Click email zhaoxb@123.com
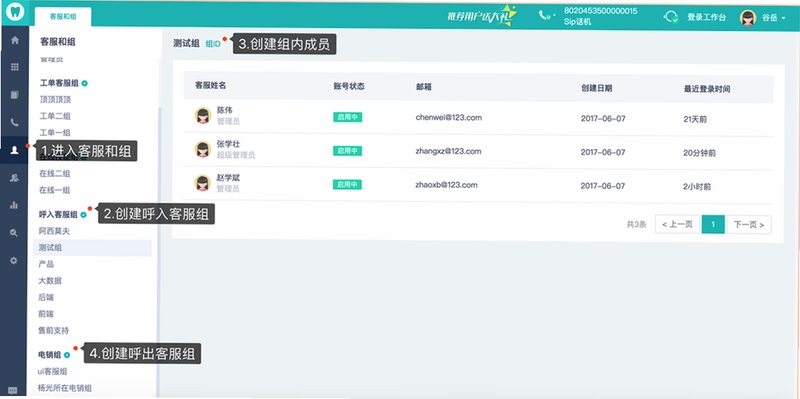This screenshot has height=399, width=800. click(x=446, y=185)
